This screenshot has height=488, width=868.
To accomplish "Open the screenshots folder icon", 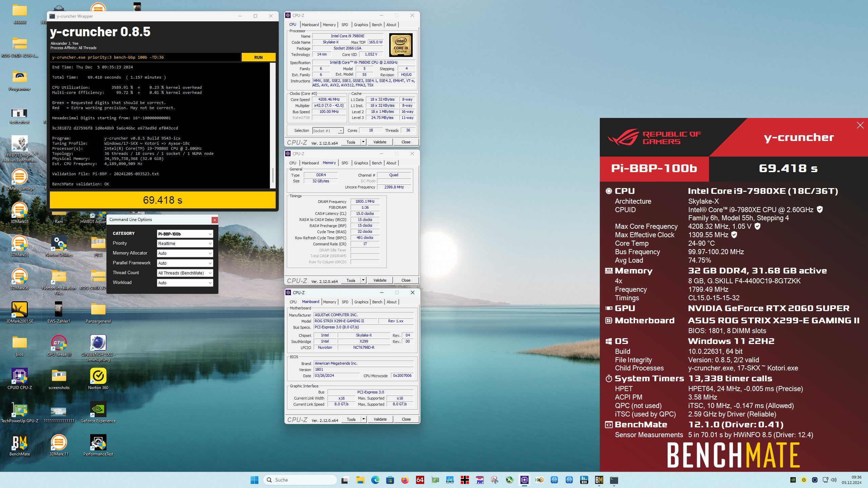I will pos(59,379).
